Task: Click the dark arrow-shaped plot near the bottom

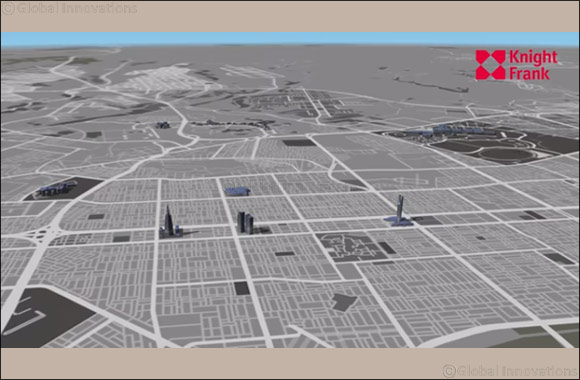Action: [x=344, y=302]
